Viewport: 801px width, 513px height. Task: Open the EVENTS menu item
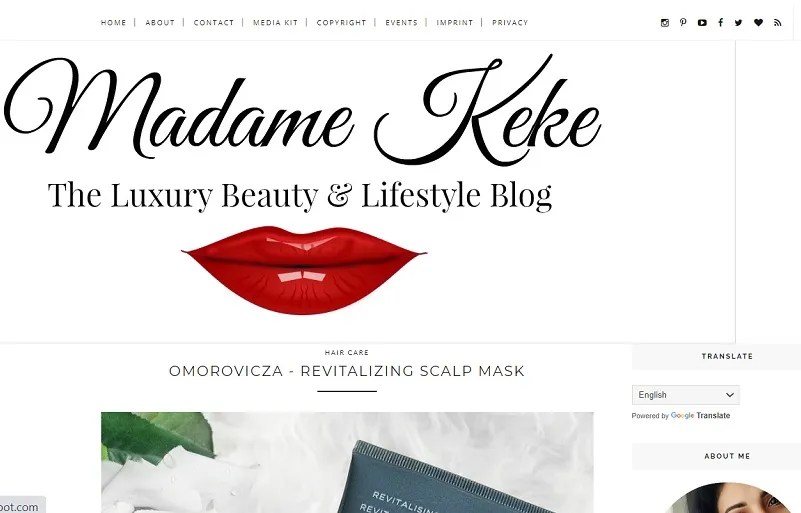point(401,22)
